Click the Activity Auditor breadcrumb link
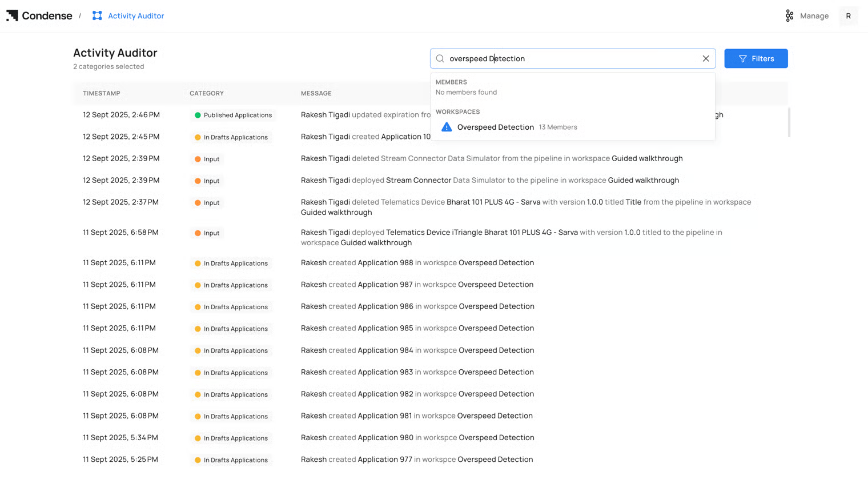 [136, 16]
